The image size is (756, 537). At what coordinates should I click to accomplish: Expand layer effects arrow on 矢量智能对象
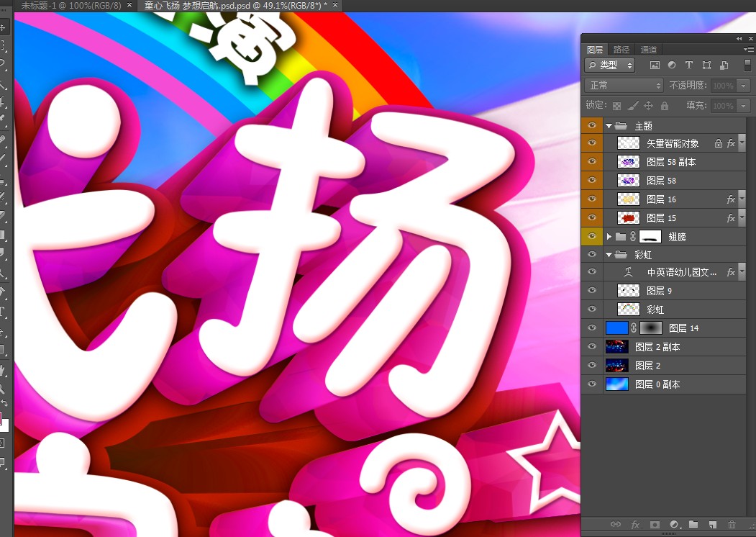click(x=742, y=143)
